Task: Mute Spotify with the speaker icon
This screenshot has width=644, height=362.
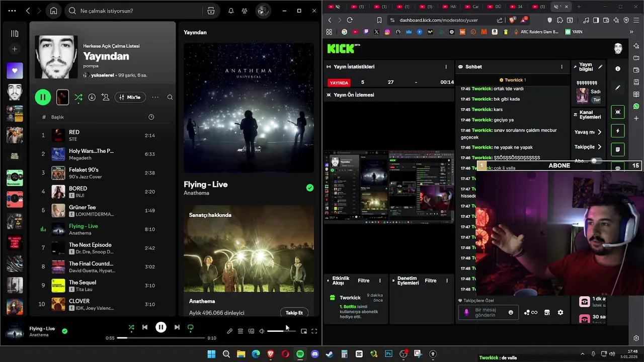Action: point(262,331)
